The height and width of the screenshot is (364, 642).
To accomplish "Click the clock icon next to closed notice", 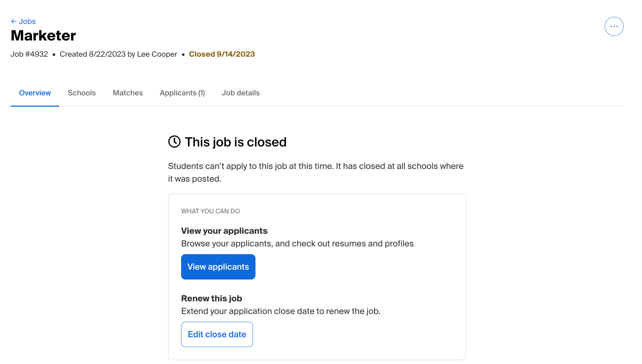I will click(174, 142).
